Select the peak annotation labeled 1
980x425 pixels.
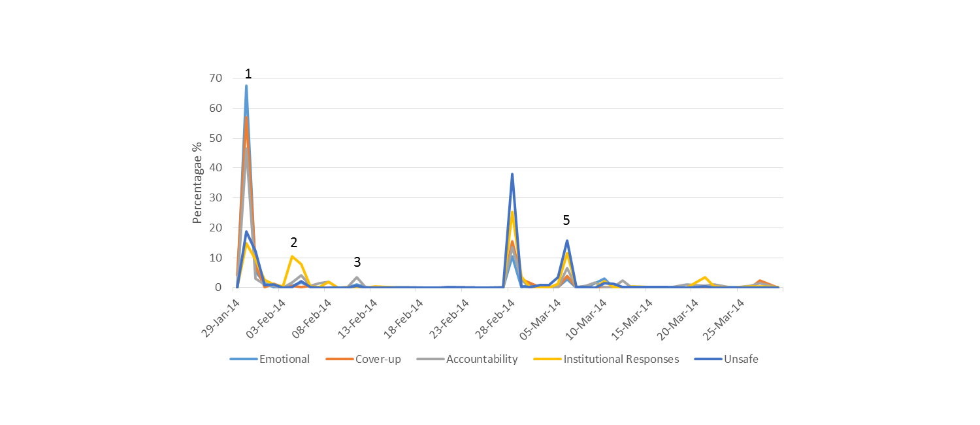click(248, 74)
